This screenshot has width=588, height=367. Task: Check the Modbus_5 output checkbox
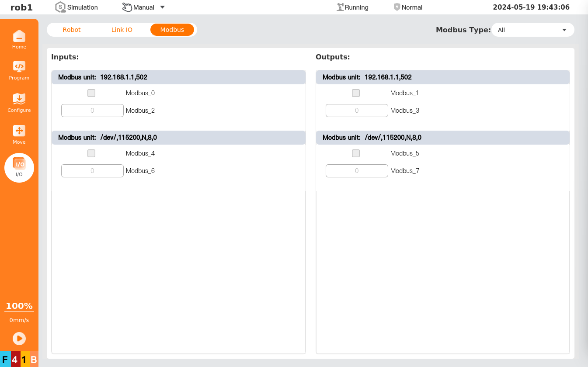[x=355, y=153]
